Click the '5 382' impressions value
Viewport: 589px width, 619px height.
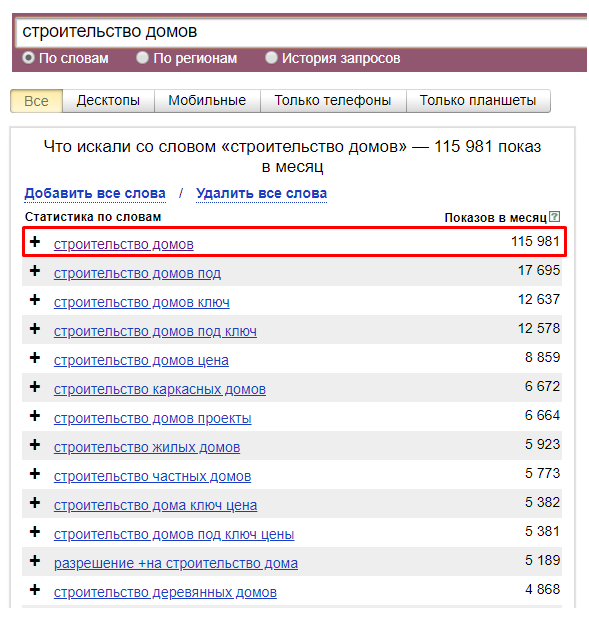click(x=542, y=502)
